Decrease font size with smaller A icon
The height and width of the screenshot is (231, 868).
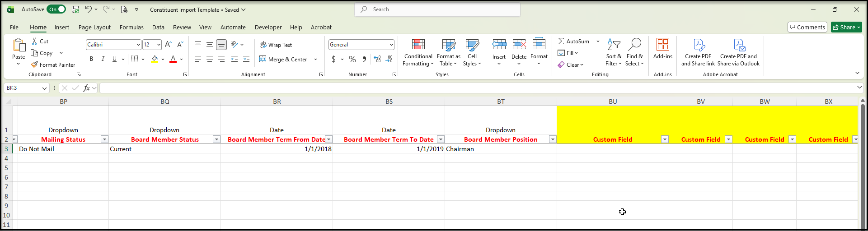[180, 44]
